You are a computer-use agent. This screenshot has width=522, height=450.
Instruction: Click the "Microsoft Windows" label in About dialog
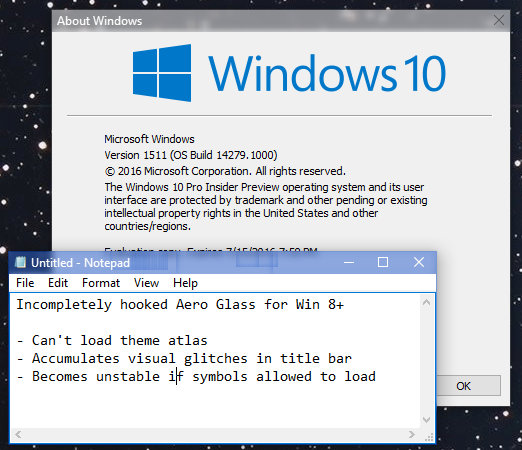149,139
